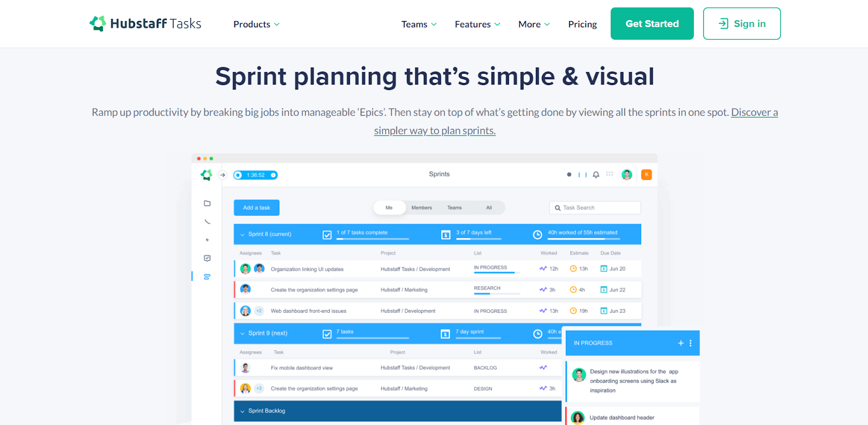This screenshot has width=868, height=425.
Task: Click the Hubstaff logo in mockup sidebar
Action: click(206, 175)
